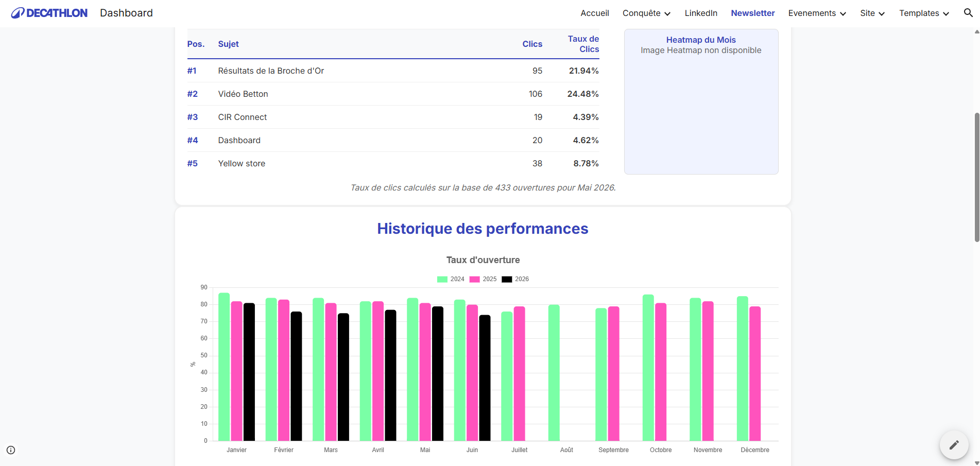
Task: Click the #3 position label
Action: pyautogui.click(x=192, y=117)
